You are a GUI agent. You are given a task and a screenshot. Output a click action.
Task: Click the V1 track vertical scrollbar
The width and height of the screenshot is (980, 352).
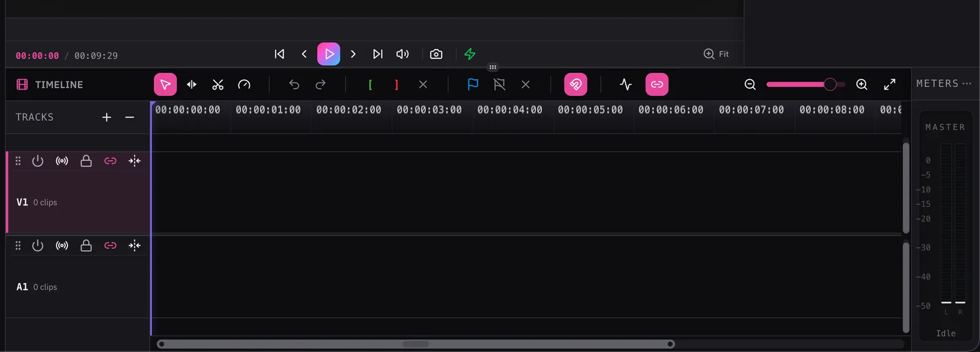[x=906, y=188]
